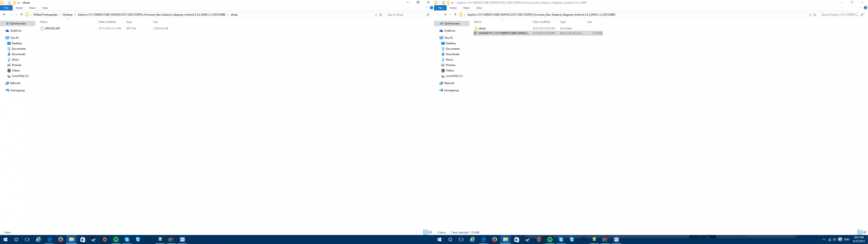Select the UPDATE.APP file
This screenshot has height=244, width=868.
click(x=52, y=28)
